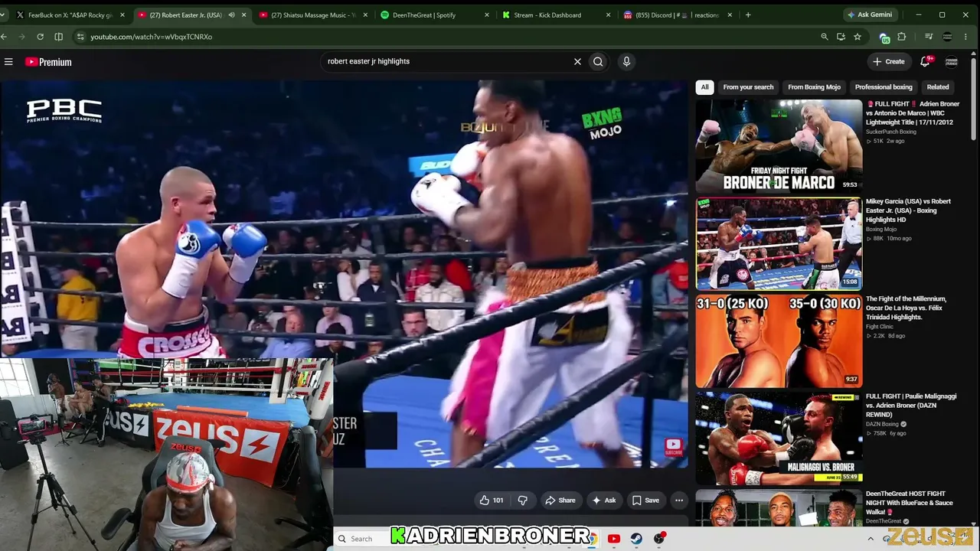Open split view icon beside reload
The image size is (980, 551).
pyautogui.click(x=59, y=37)
